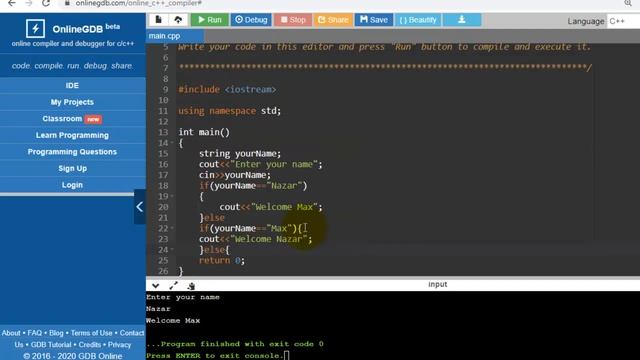Open the Language dropdown showing C++
This screenshot has width=640, height=360.
[x=623, y=21]
